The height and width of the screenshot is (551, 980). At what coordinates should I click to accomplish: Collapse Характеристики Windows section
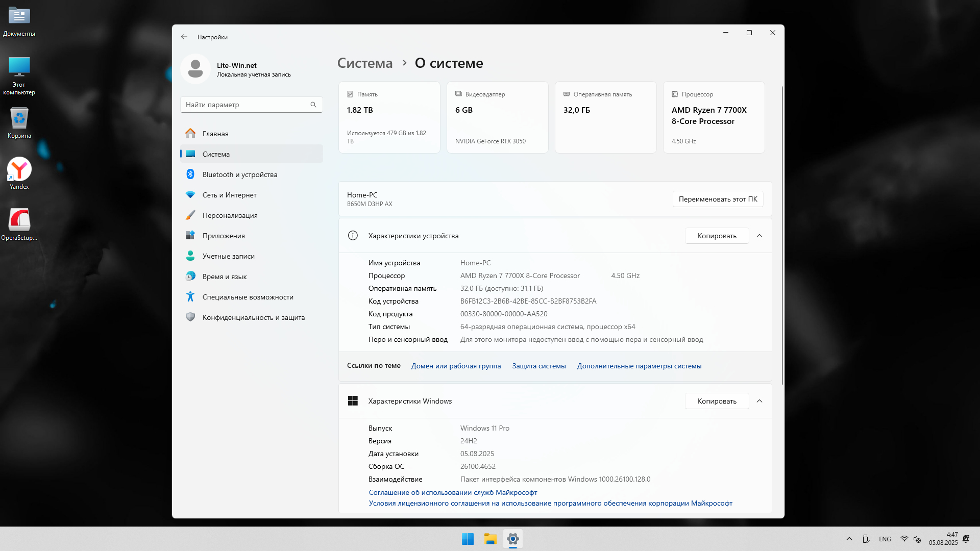point(759,401)
